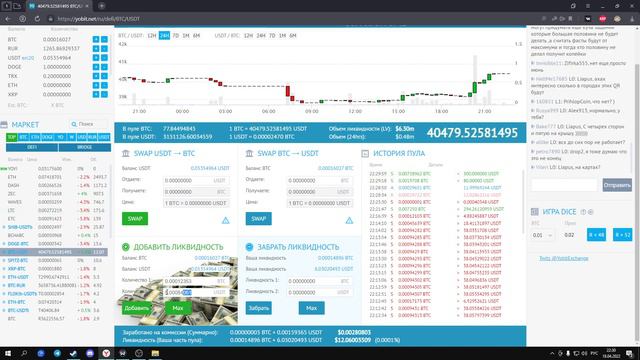Click the green Max button under add liquidity

coord(178,308)
